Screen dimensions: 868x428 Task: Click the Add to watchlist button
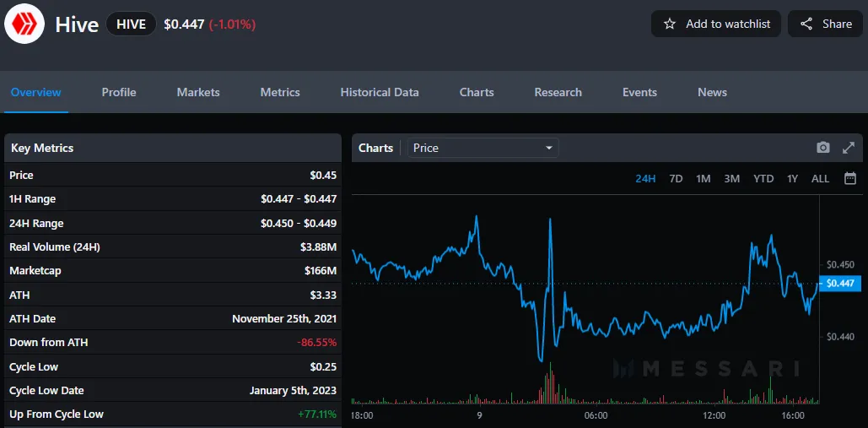click(x=716, y=24)
